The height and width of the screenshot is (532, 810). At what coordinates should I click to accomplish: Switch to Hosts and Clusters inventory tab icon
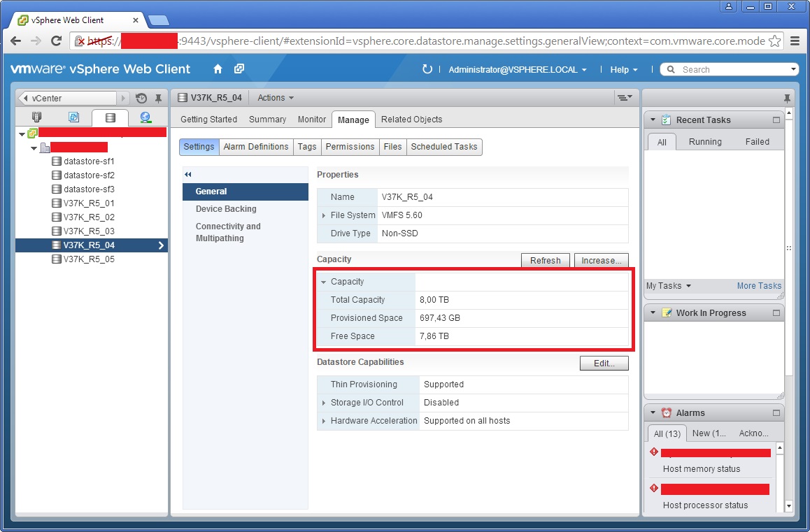[x=36, y=117]
